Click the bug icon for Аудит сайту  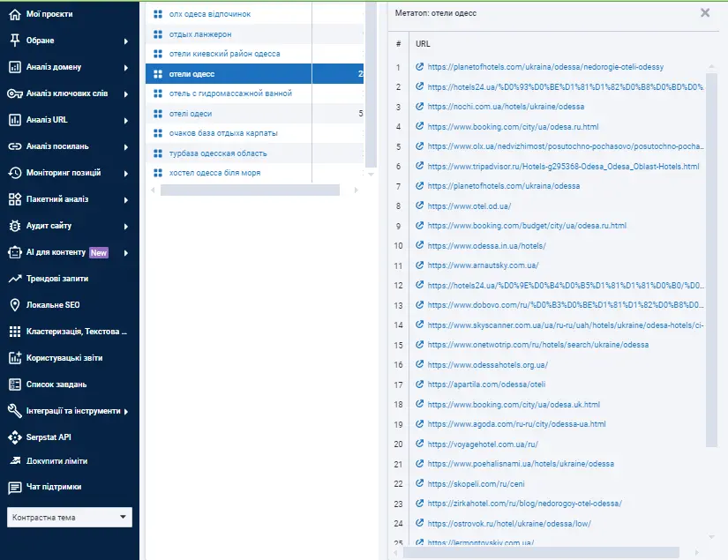tap(15, 226)
